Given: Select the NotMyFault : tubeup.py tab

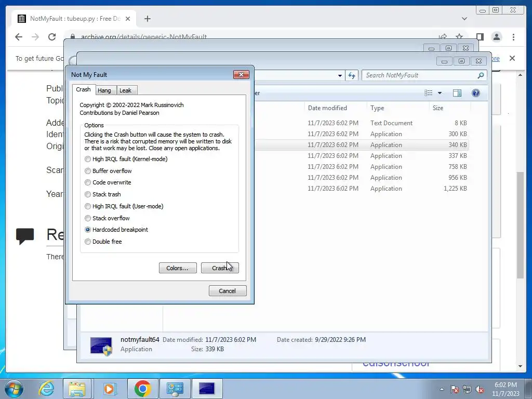Looking at the screenshot, I should pos(74,19).
